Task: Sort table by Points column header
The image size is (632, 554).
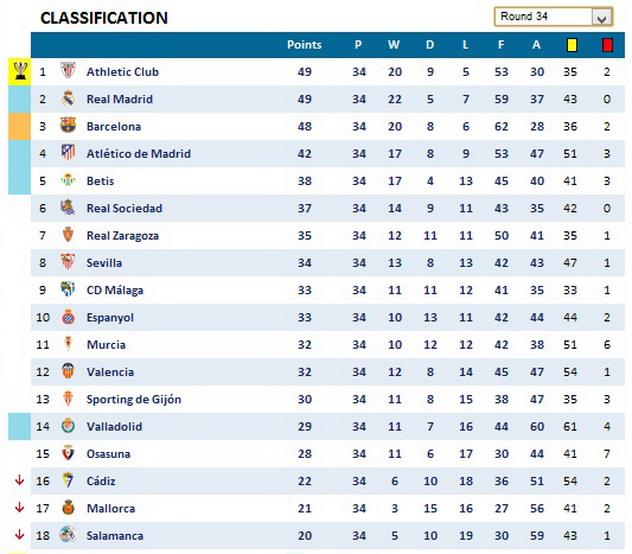Action: pos(304,45)
